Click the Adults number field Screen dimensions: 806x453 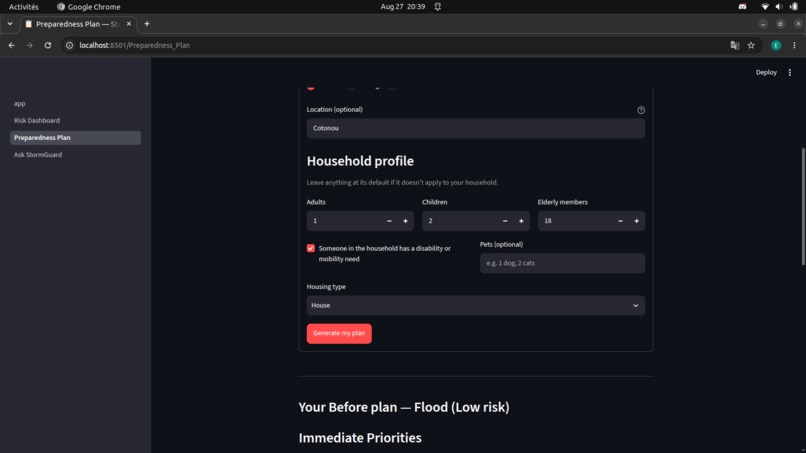tap(344, 221)
